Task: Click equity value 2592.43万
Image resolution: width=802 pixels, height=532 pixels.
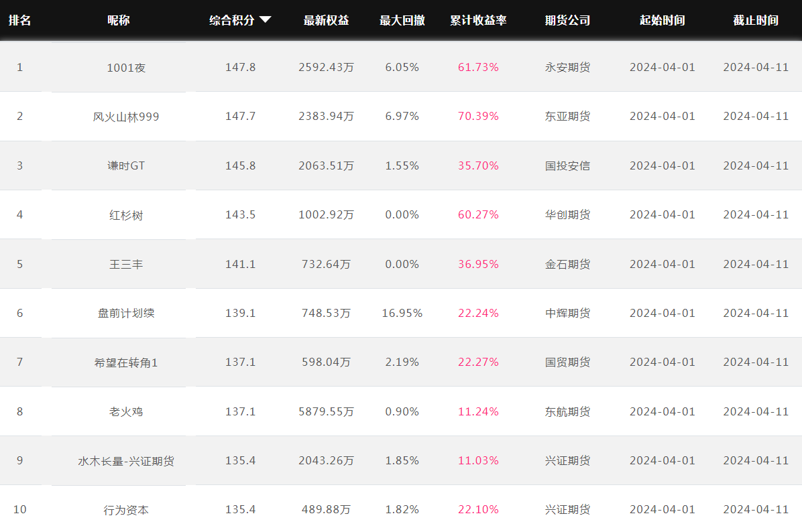Action: pos(327,68)
